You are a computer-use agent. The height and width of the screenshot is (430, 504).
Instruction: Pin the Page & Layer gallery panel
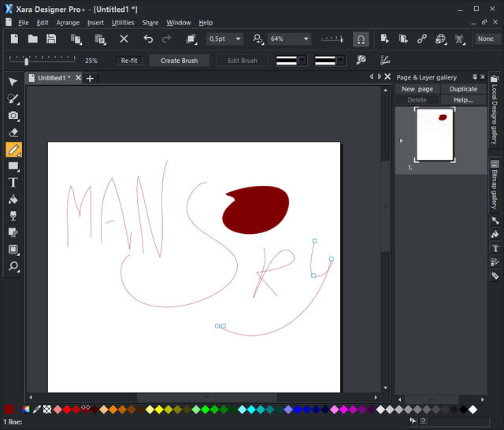point(475,77)
